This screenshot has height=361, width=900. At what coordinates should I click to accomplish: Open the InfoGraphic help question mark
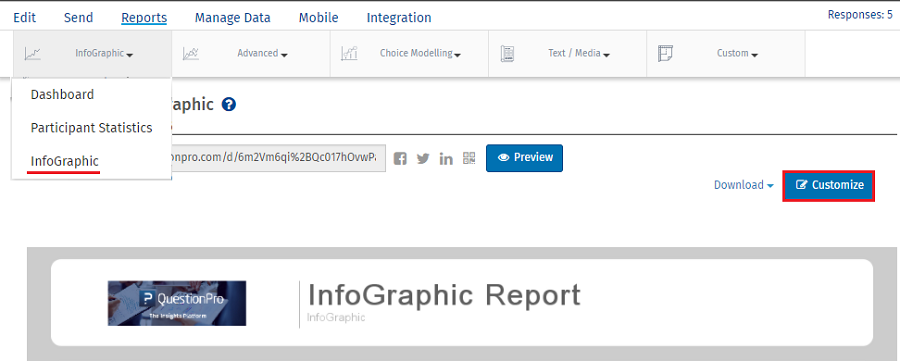(229, 105)
